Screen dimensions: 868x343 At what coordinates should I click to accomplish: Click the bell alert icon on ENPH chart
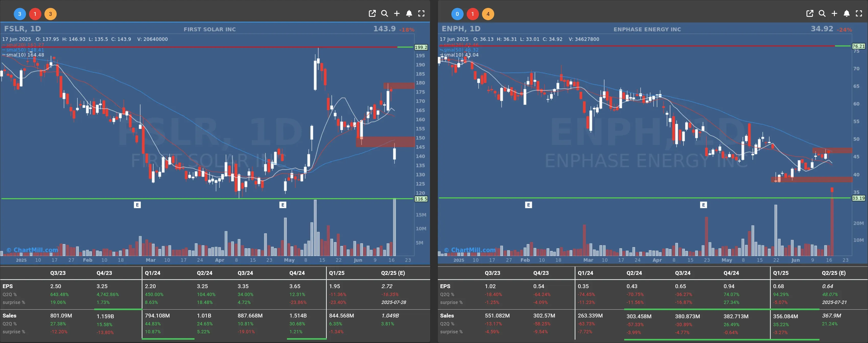847,14
